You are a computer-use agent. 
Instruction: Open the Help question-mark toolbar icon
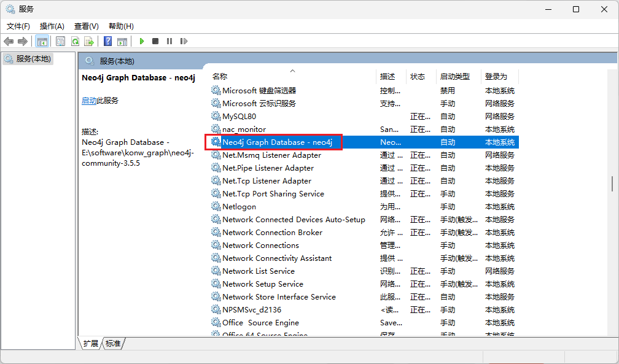(108, 41)
